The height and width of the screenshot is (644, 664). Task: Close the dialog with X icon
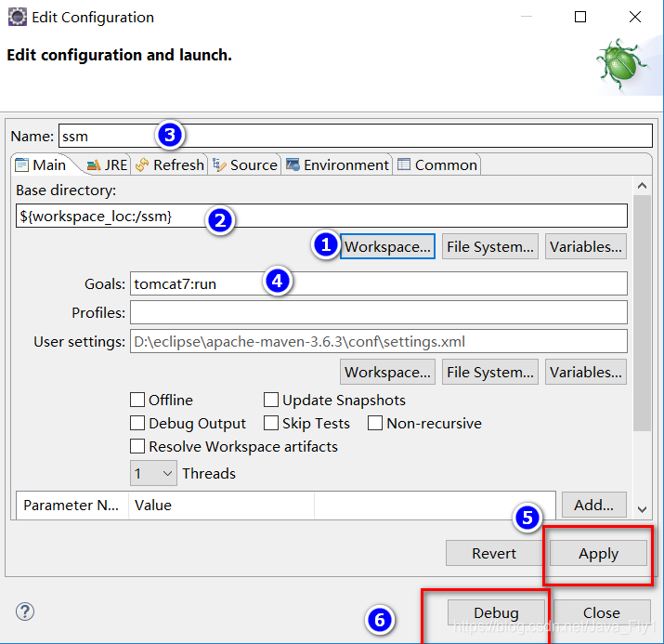point(635,17)
